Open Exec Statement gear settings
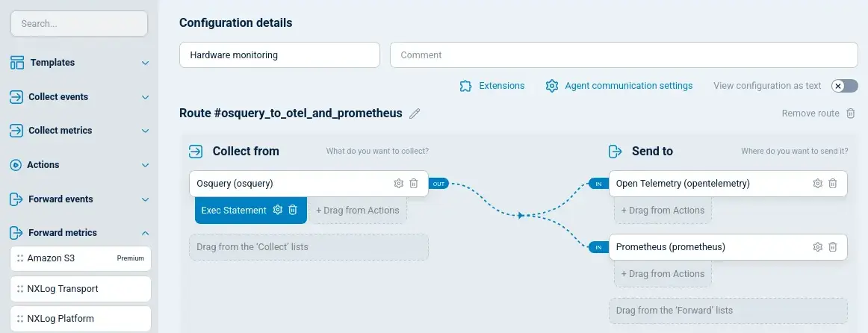The height and width of the screenshot is (333, 868). click(x=278, y=210)
